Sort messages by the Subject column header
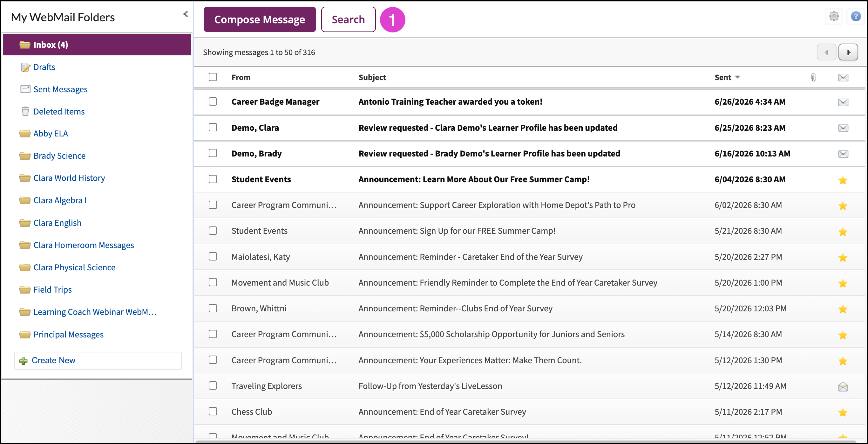 (x=372, y=77)
